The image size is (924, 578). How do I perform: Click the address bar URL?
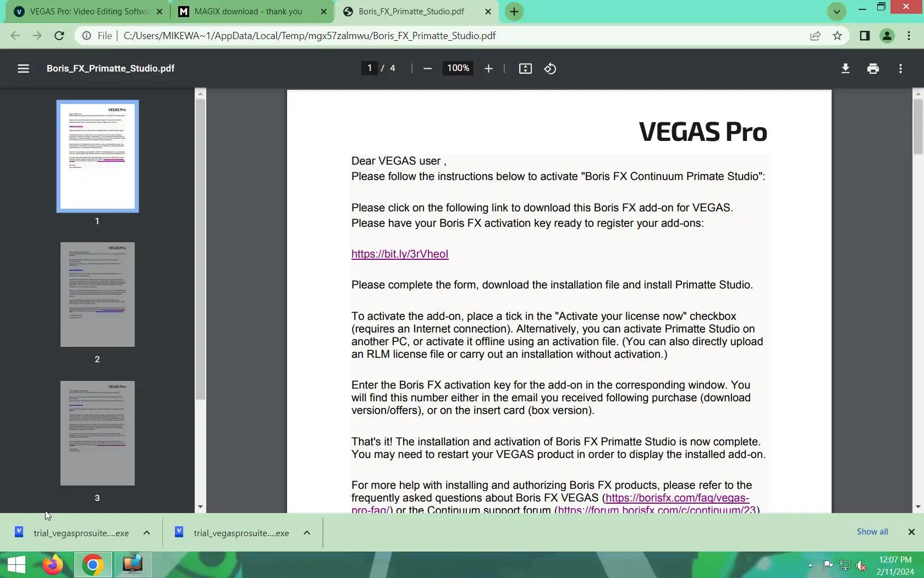pos(310,36)
